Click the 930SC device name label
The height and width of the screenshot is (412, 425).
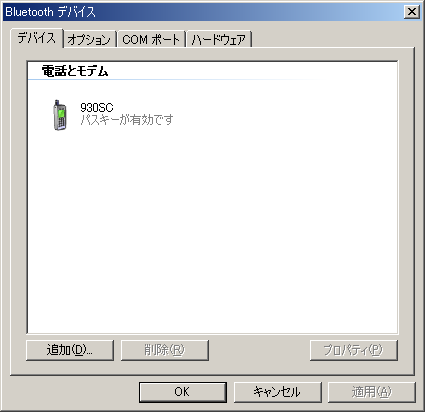pyautogui.click(x=97, y=107)
